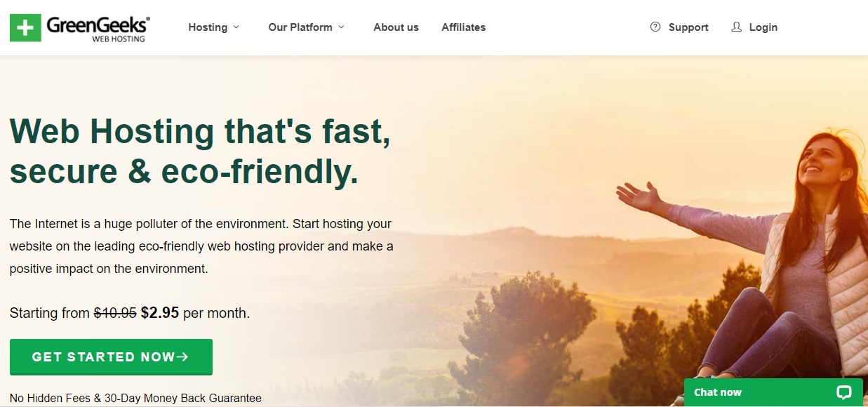Click the GreenGeeks Web Hosting wordmark
Screen dimensions: 868x407
coord(98,28)
